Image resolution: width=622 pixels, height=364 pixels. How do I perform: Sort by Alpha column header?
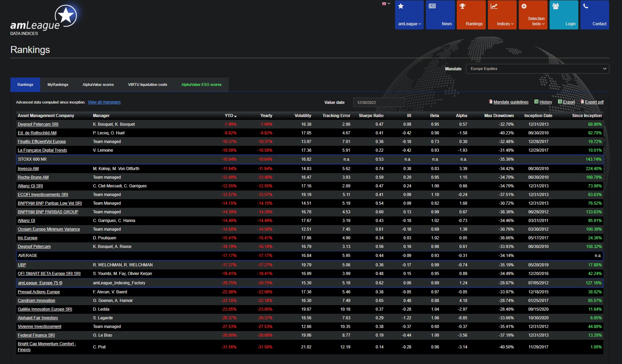(x=461, y=116)
